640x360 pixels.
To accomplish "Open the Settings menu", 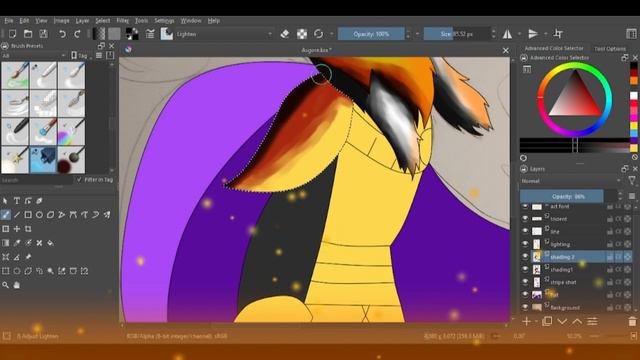I will pyautogui.click(x=164, y=20).
